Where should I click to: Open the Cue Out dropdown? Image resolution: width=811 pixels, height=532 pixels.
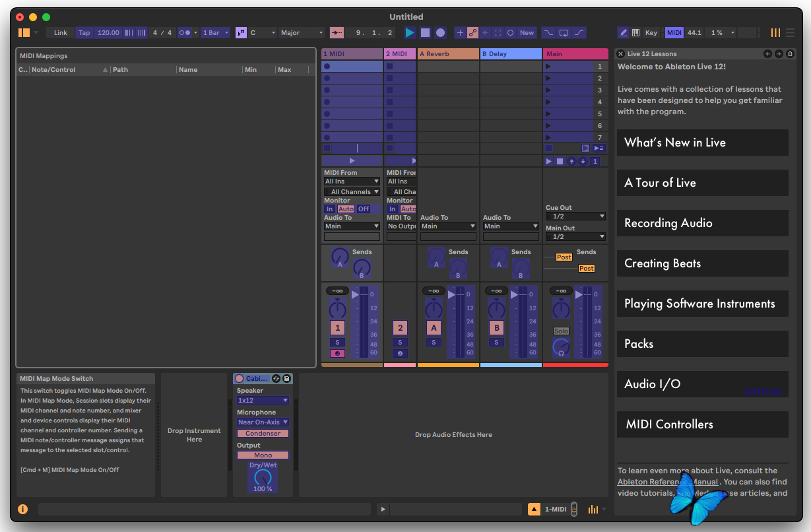(x=575, y=216)
